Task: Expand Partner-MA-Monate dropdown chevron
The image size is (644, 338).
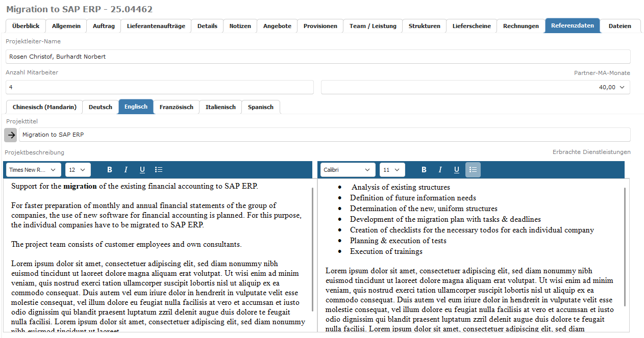Action: pyautogui.click(x=622, y=87)
